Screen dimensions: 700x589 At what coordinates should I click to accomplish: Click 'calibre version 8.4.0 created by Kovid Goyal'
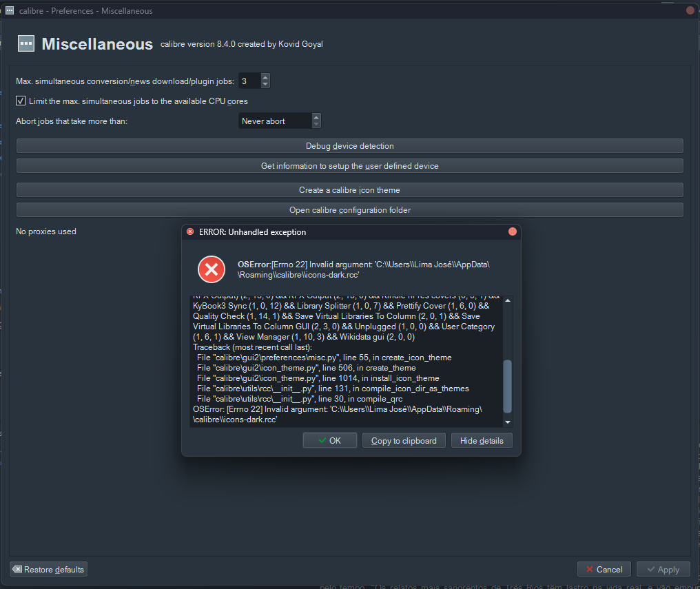click(x=242, y=44)
